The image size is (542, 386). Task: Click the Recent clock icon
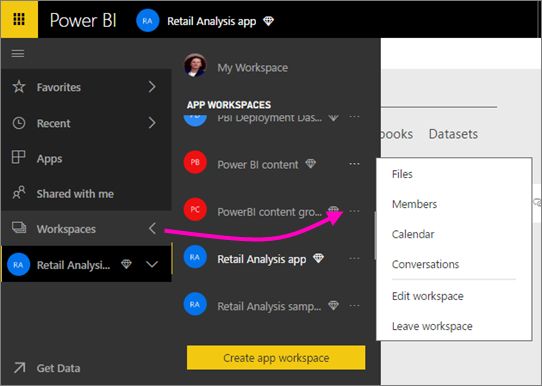[x=19, y=123]
